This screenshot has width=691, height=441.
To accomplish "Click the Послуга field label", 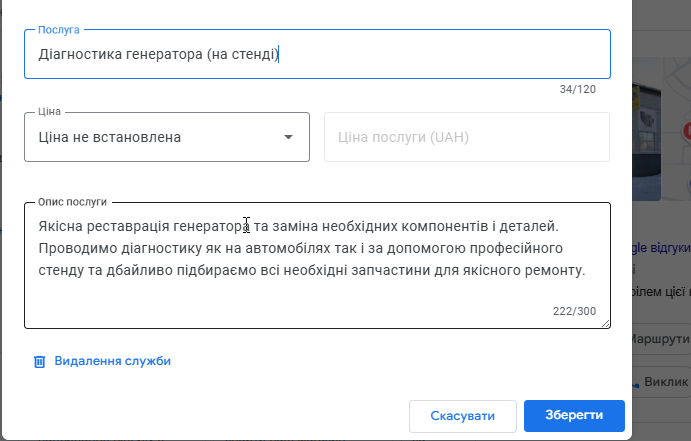I will [58, 30].
